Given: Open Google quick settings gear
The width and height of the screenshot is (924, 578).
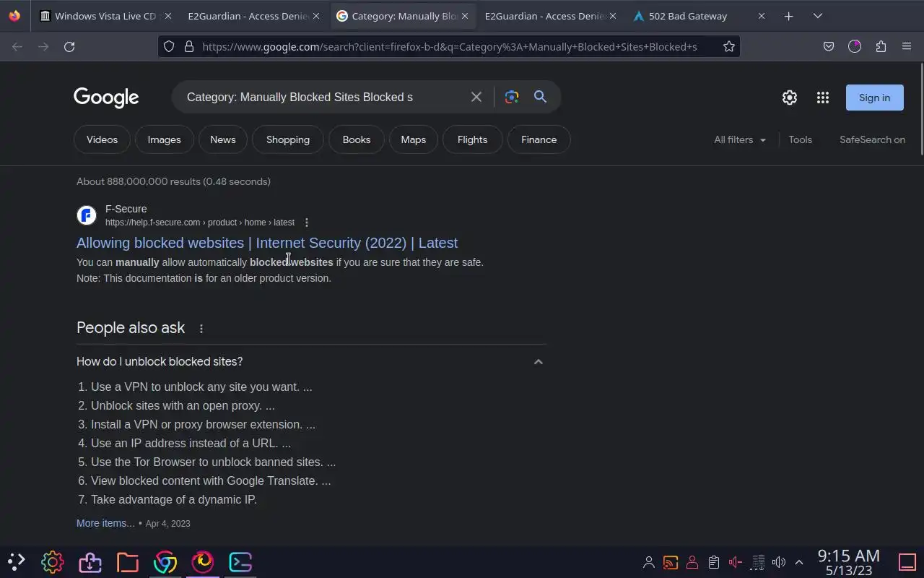Looking at the screenshot, I should click(x=790, y=98).
